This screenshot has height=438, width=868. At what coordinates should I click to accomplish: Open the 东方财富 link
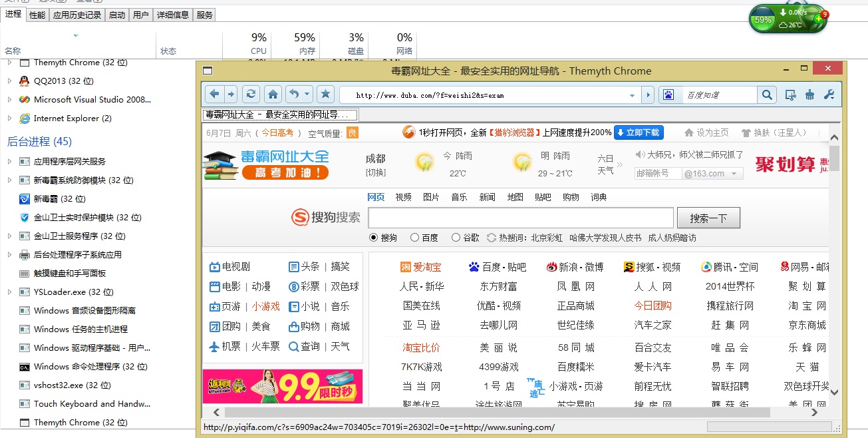(498, 286)
